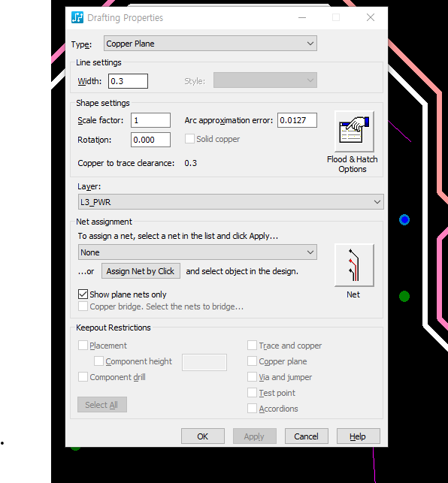
Task: Click the green via dot beside dialog
Action: [404, 296]
